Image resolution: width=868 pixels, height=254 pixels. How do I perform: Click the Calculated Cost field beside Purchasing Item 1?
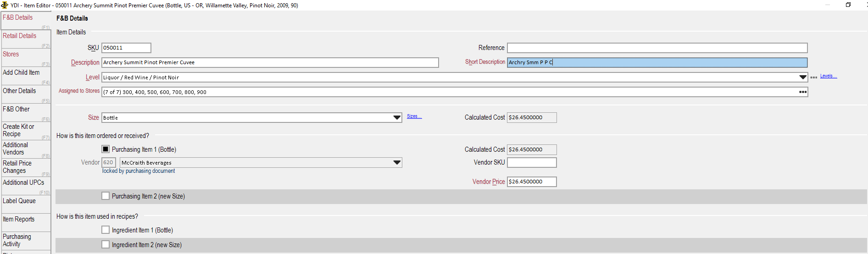(532, 149)
